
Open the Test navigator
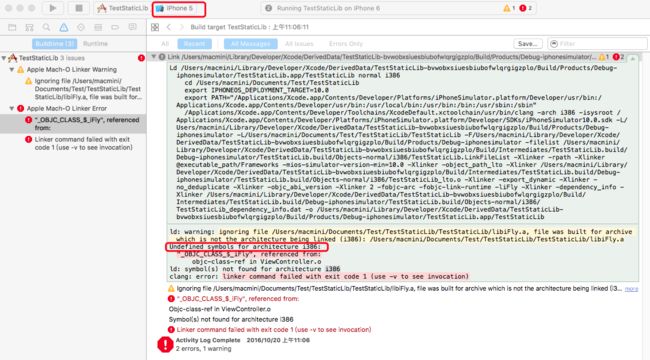81,27
